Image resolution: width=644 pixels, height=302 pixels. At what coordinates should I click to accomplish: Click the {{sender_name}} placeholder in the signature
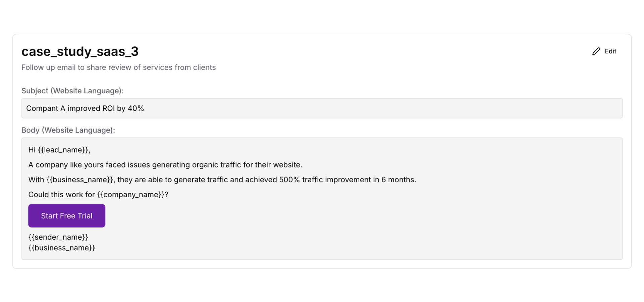click(58, 237)
